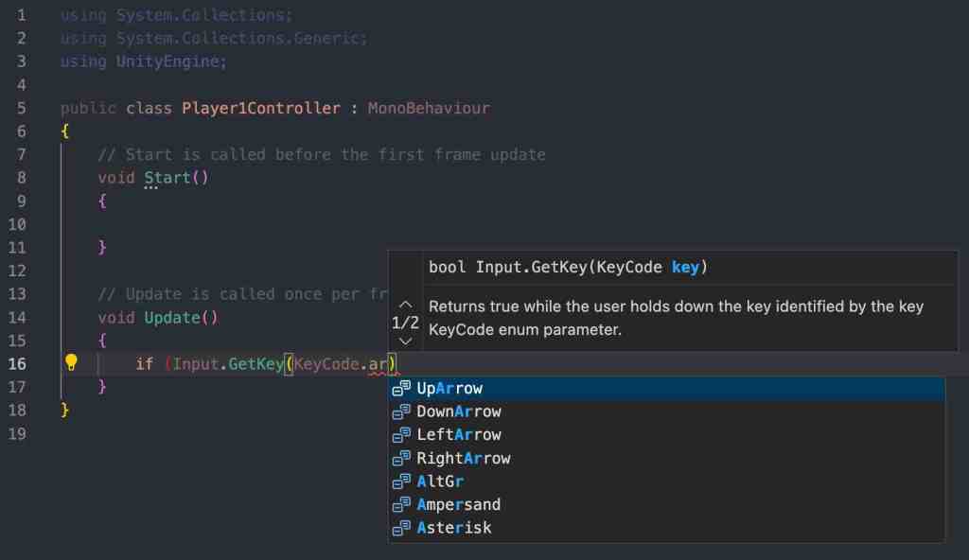Screen dimensions: 969x560
Task: Click the enum icon beside Asterisk
Action: tap(401, 528)
